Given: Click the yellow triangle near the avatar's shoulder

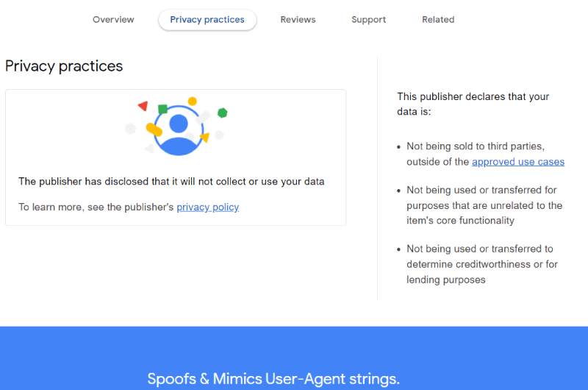Looking at the screenshot, I should (x=205, y=137).
